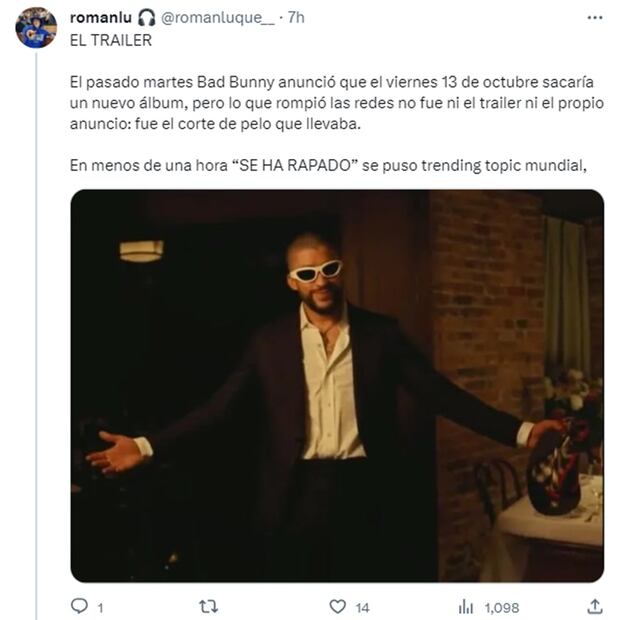Like the tweet with the heart icon
This screenshot has width=622, height=620.
337,606
